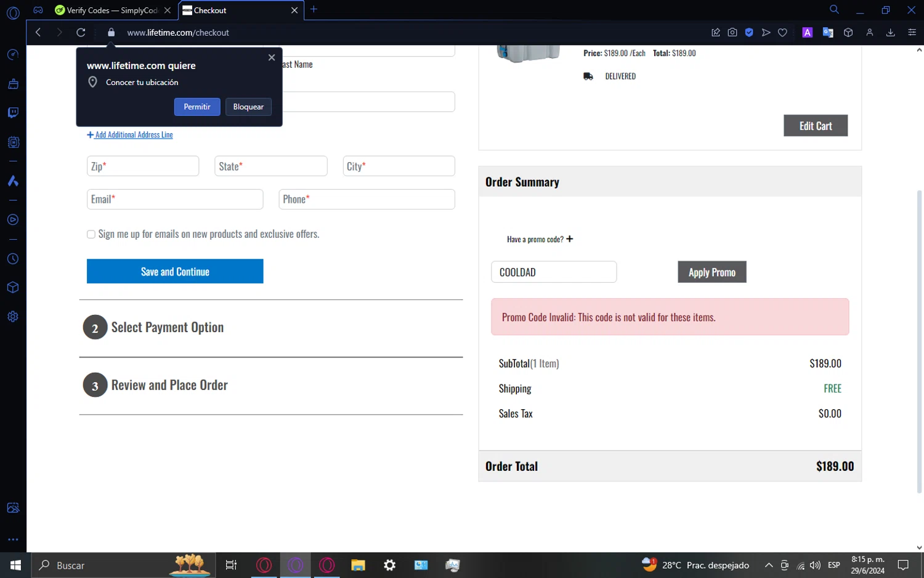This screenshot has height=578, width=924.
Task: Focus the State input field
Action: (271, 166)
